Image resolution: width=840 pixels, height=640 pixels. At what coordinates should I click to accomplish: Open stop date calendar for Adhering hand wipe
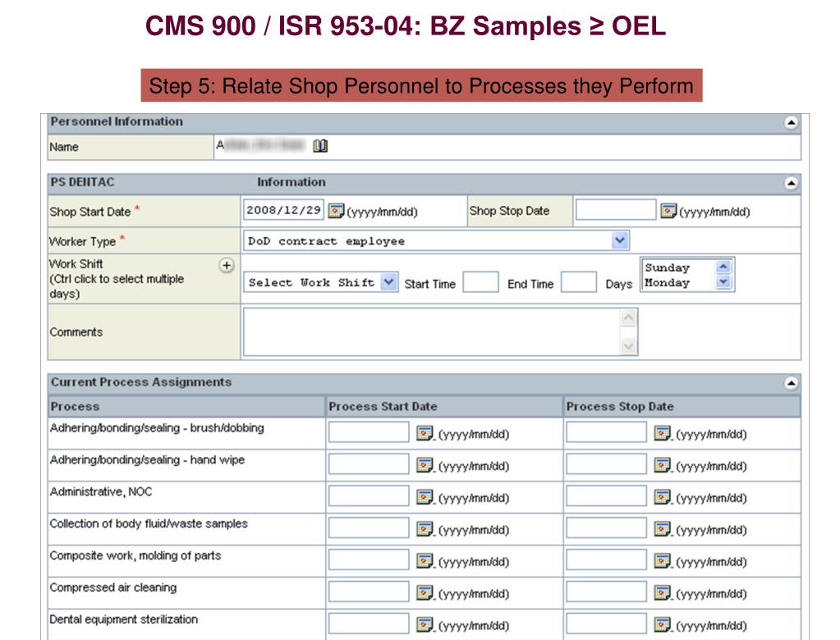(x=662, y=465)
